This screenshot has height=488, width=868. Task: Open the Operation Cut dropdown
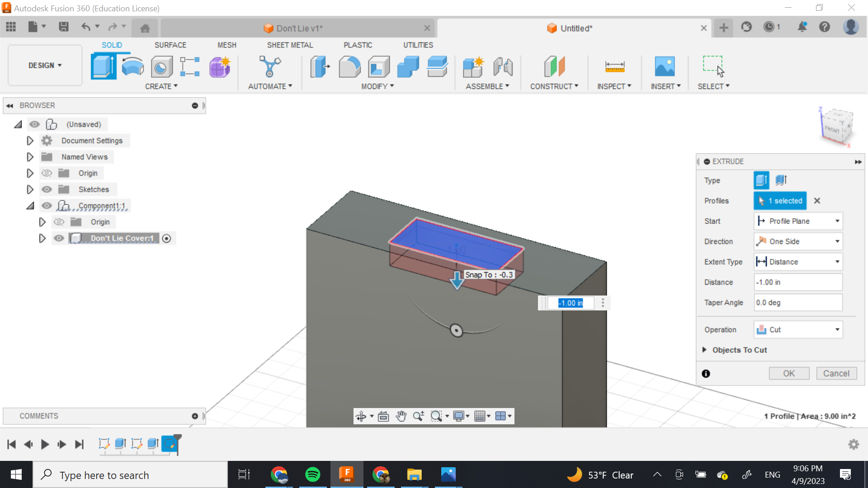[798, 330]
